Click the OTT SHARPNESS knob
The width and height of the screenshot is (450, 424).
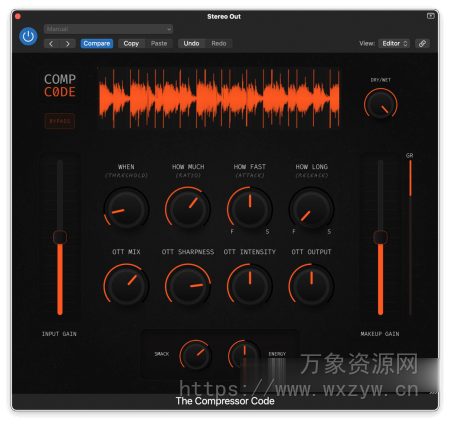tap(188, 286)
